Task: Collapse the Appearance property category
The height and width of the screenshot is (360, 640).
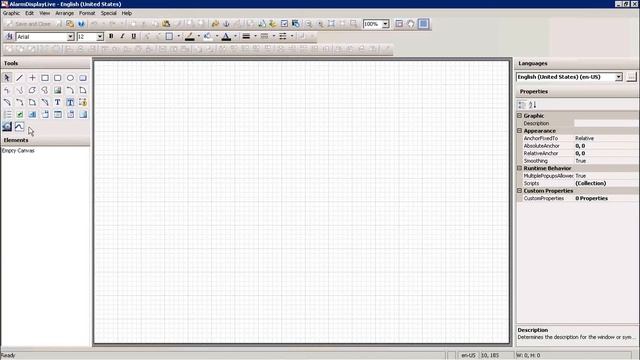Action: (x=520, y=131)
